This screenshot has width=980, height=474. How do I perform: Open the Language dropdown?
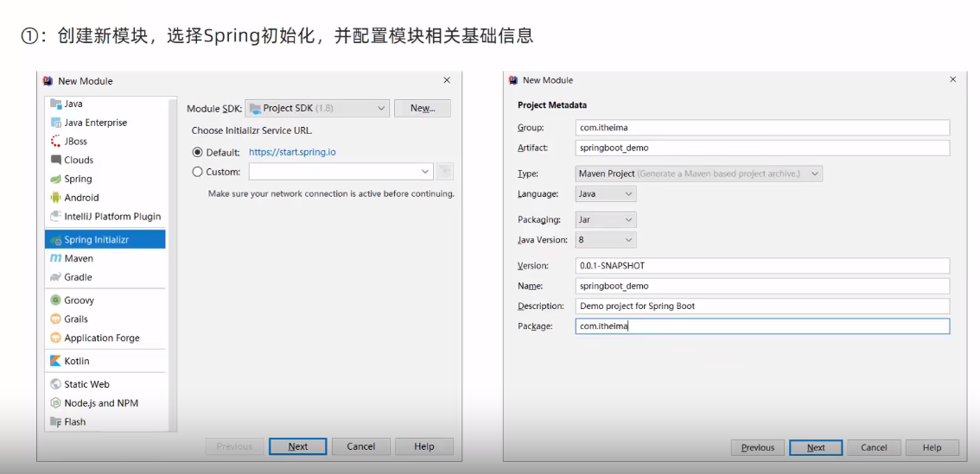click(x=606, y=194)
